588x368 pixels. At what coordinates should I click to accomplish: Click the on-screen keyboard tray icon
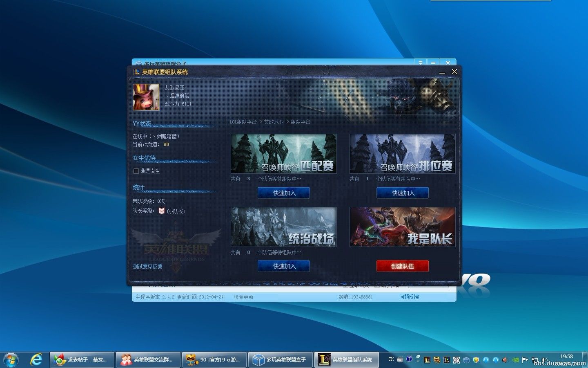(400, 359)
